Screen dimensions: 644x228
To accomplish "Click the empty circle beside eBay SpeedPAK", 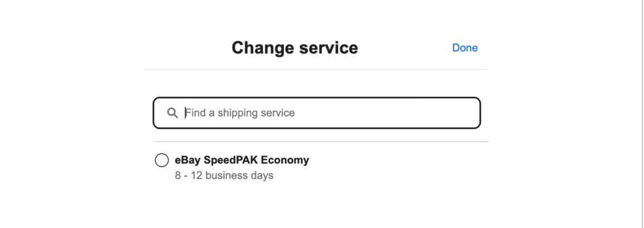I will pos(162,160).
